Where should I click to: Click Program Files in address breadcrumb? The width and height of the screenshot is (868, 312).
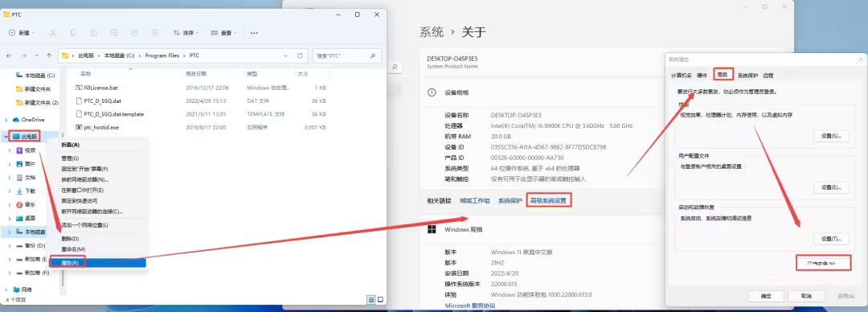coord(162,55)
